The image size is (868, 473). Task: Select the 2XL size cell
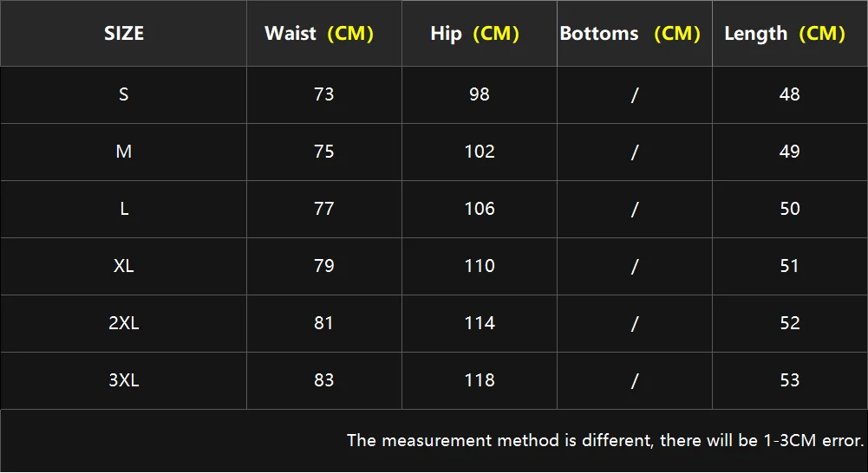pos(124,323)
